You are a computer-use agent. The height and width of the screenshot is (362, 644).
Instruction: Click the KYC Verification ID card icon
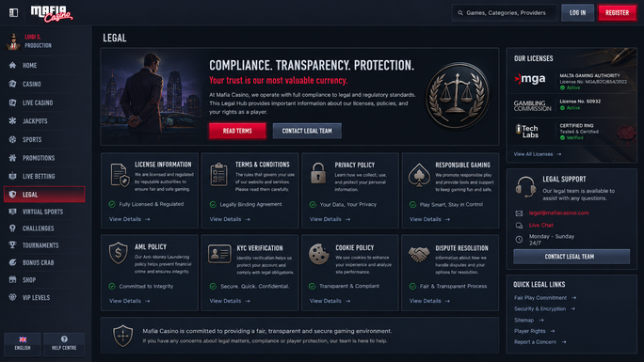coord(219,254)
